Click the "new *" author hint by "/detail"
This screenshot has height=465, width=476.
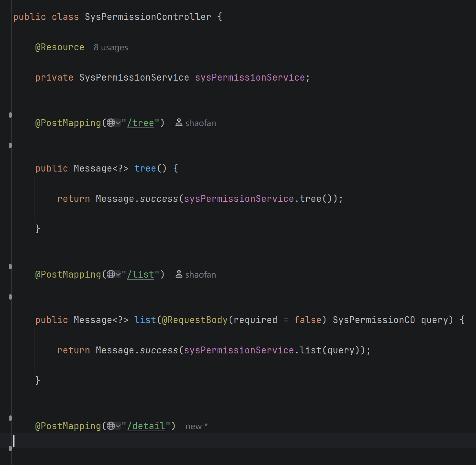(197, 426)
